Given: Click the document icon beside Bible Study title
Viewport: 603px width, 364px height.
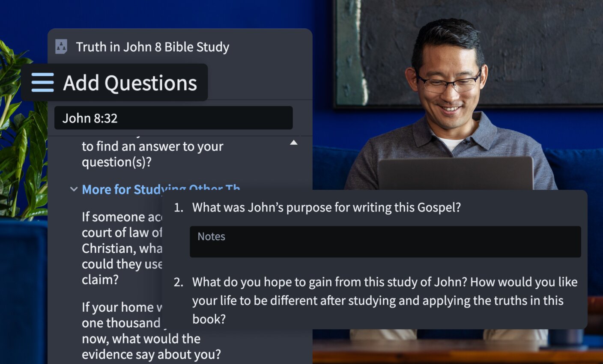Looking at the screenshot, I should pos(61,47).
